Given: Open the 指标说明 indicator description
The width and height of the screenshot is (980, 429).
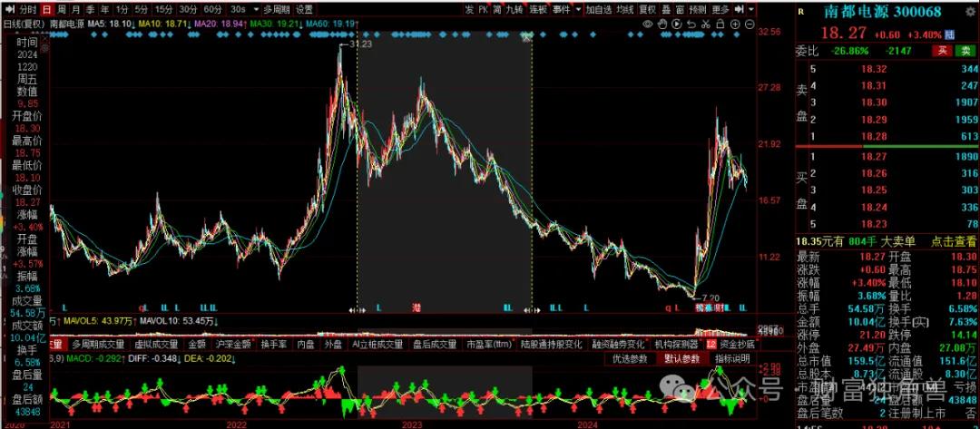Looking at the screenshot, I should pos(732,359).
